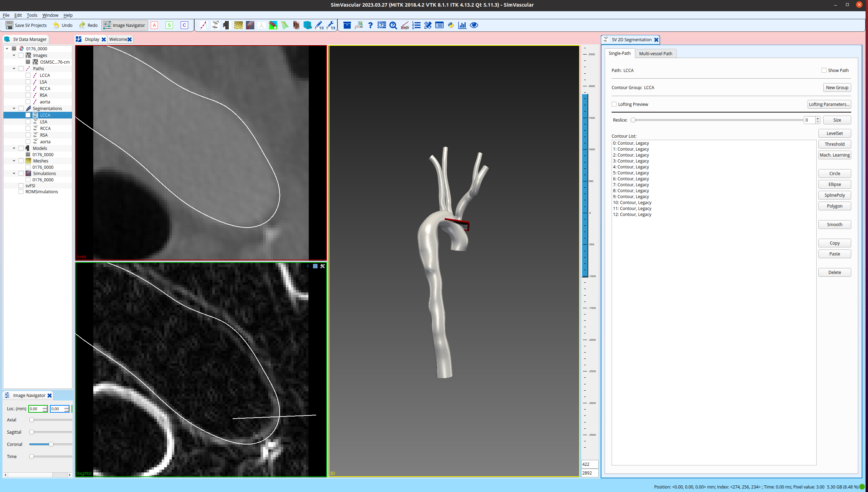Screen dimensions: 868x492
Task: Select contour 5 in the Contour List
Action: [631, 173]
